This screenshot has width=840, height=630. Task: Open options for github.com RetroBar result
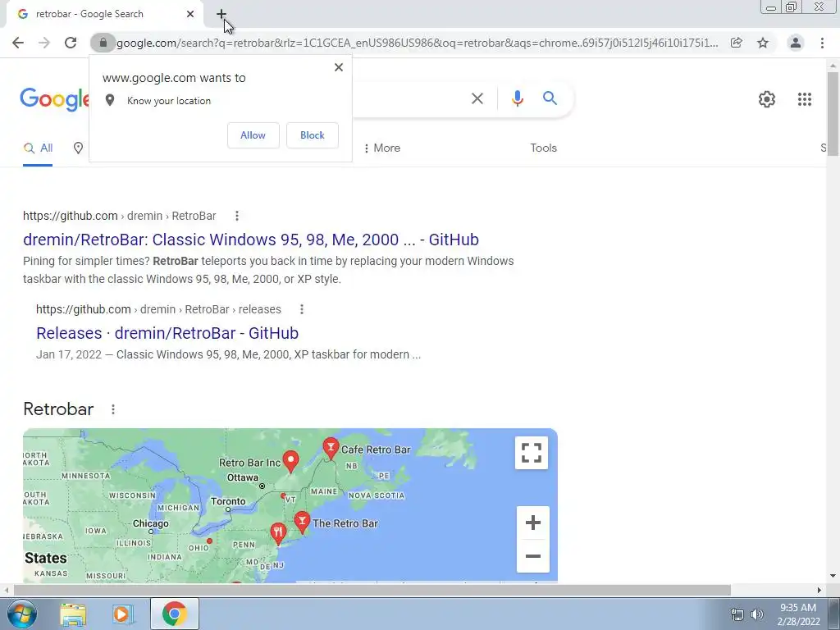click(237, 216)
